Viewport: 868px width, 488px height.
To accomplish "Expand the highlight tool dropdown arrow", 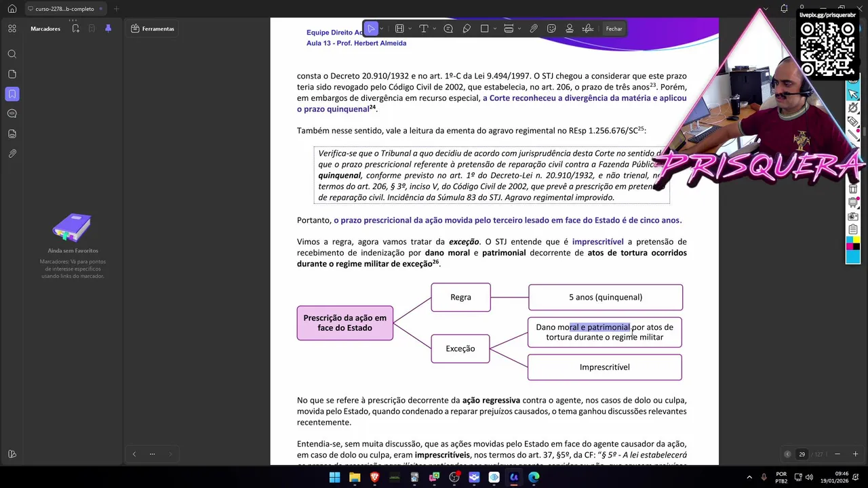I will [x=409, y=28].
